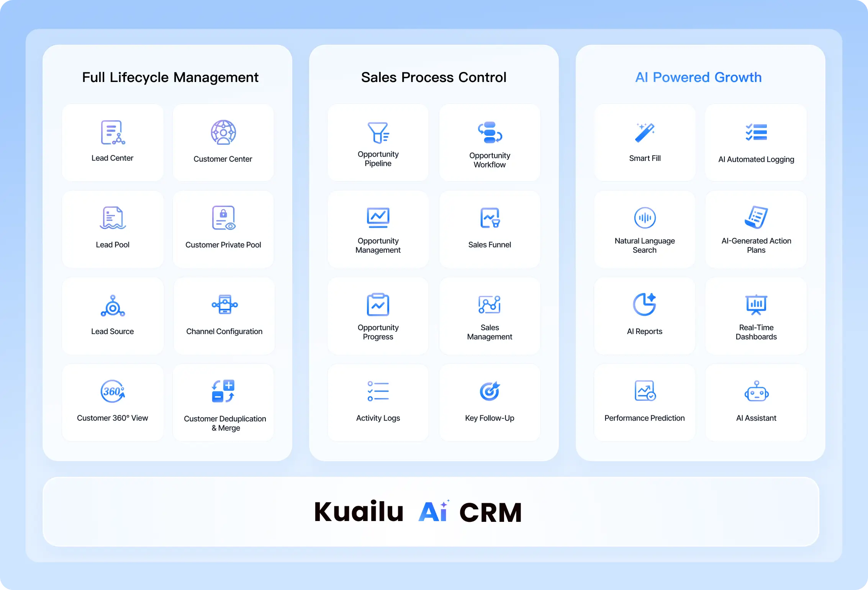Select the AI Reports chart icon
Image resolution: width=868 pixels, height=590 pixels.
click(x=645, y=305)
